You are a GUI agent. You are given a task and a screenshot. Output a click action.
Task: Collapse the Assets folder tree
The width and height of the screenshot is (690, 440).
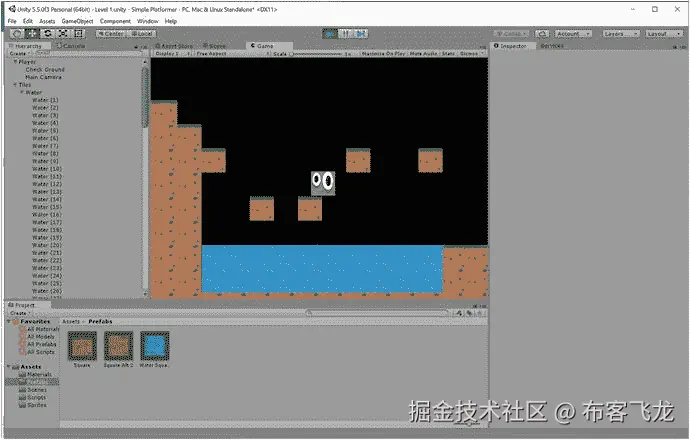tap(9, 367)
